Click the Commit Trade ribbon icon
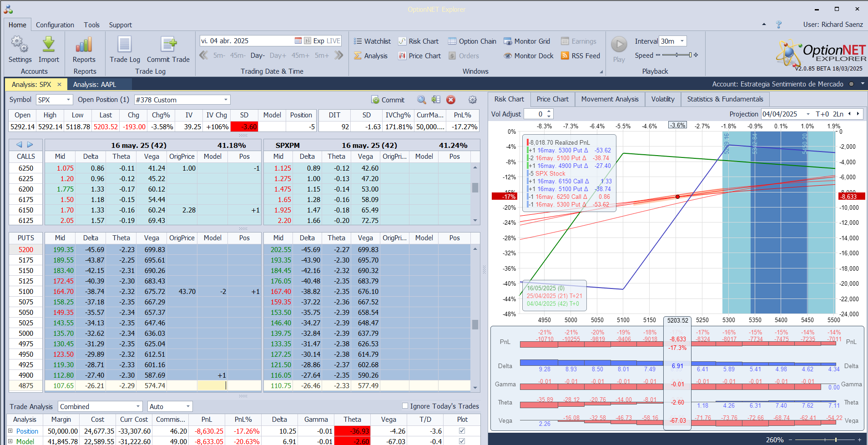This screenshot has width=868, height=445. click(168, 49)
